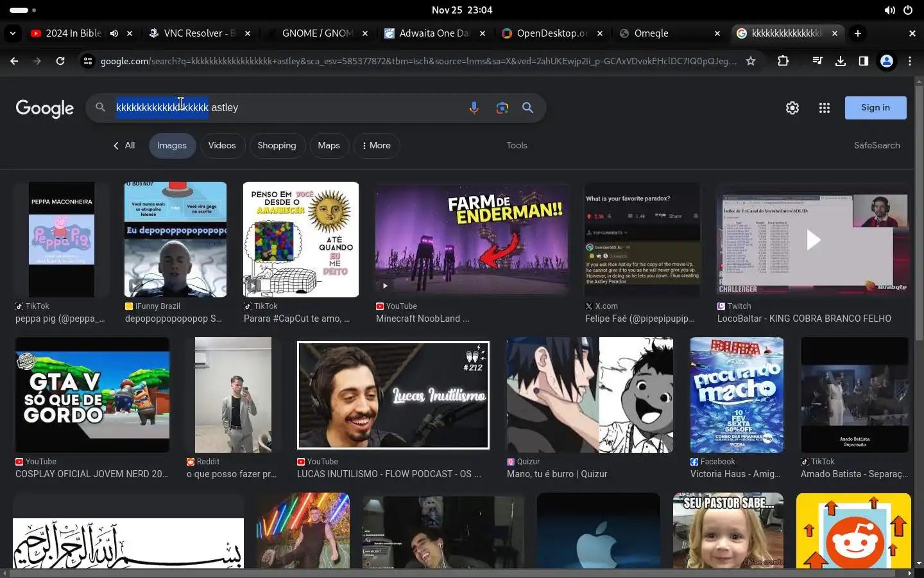This screenshot has height=578, width=924.
Task: Close the VNC Resolver tab
Action: tap(248, 33)
